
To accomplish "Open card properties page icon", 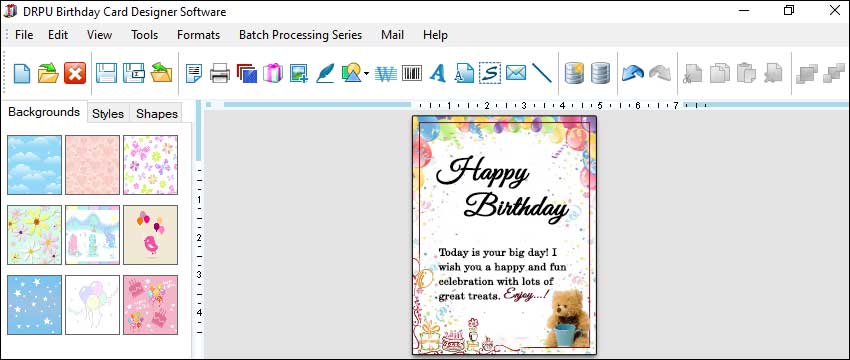I will coord(194,73).
